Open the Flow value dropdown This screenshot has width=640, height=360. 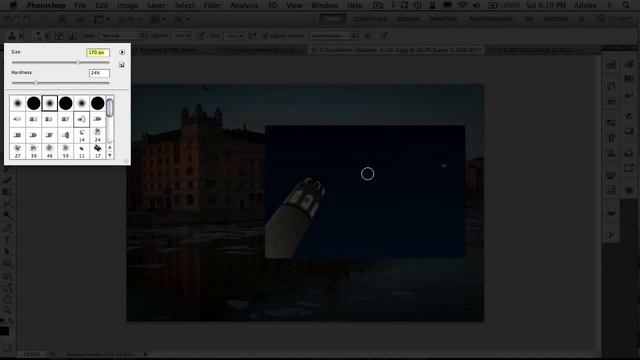point(240,36)
